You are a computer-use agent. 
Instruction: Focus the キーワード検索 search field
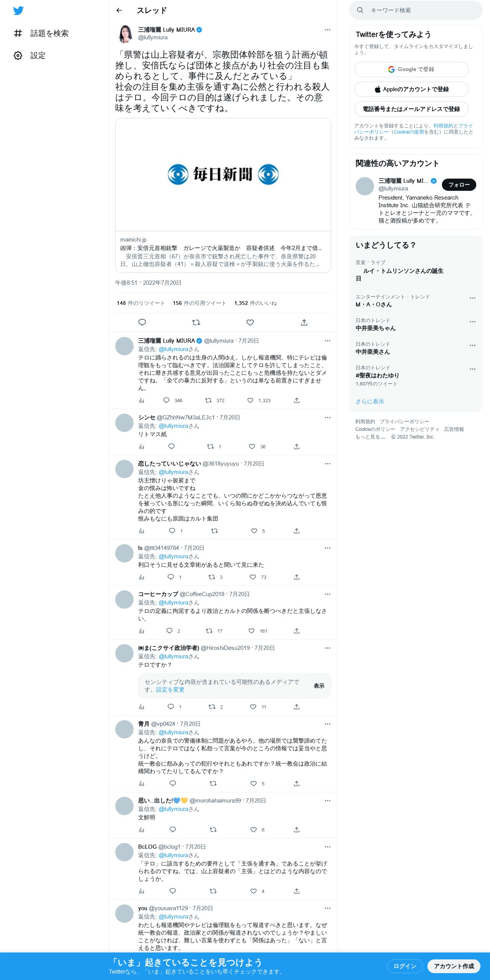click(x=416, y=10)
